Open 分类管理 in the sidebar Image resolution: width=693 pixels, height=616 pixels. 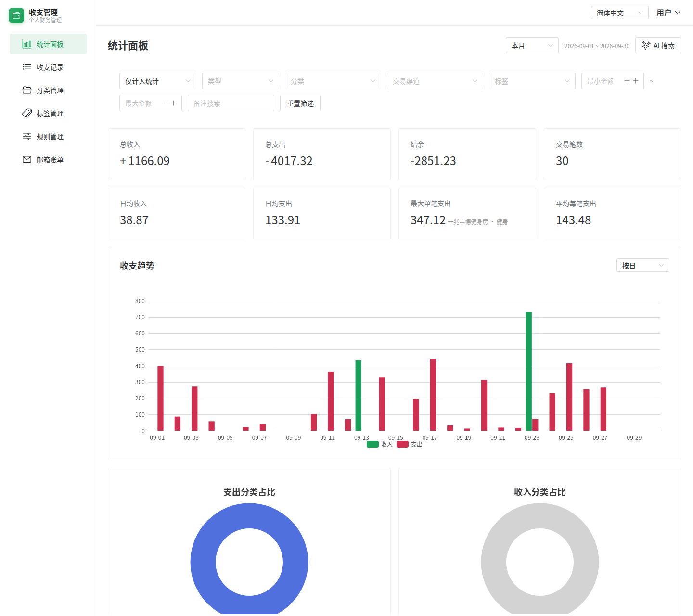[x=48, y=90]
